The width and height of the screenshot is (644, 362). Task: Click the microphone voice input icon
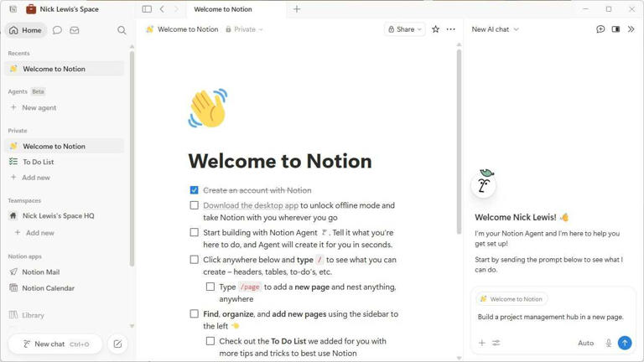(609, 343)
